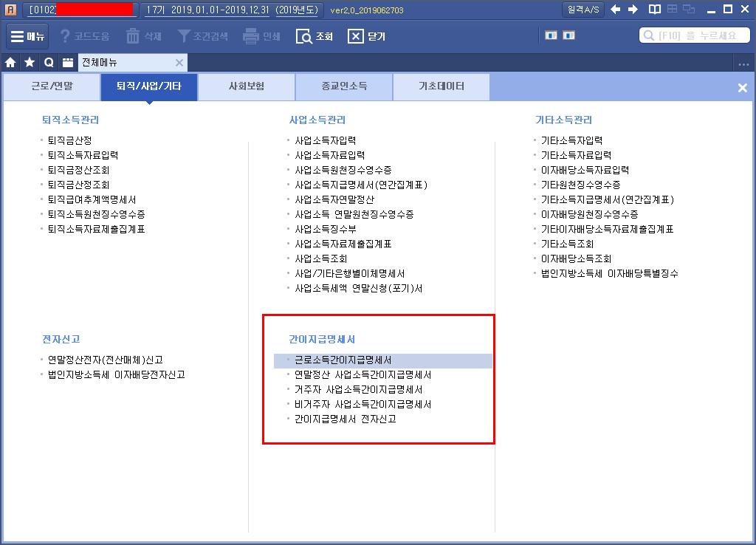Select the 퇴직/사업/기타 tab
756x545 pixels.
(x=149, y=86)
